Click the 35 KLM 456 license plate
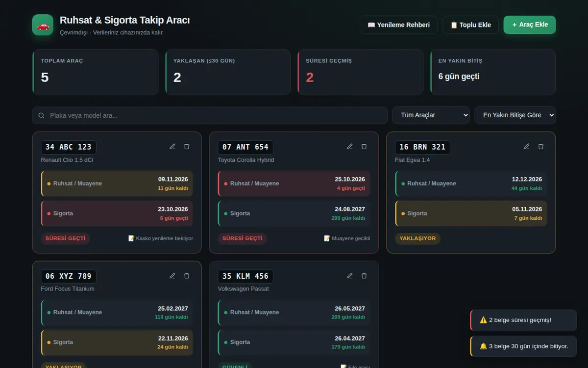Screen dimensions: 588x368 [245, 276]
